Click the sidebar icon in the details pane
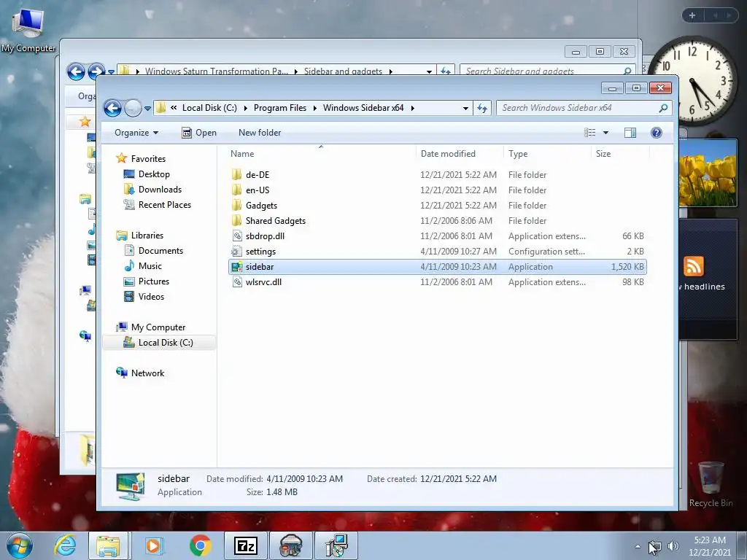This screenshot has width=747, height=560. 131,486
